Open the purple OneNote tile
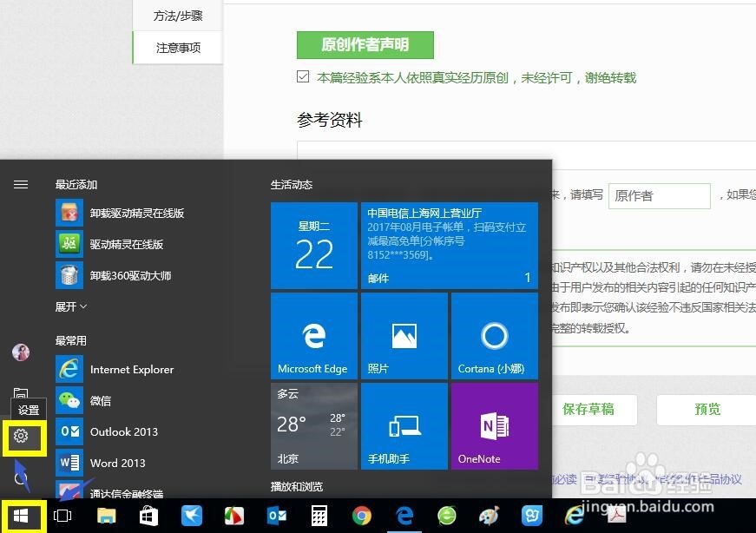Viewport: 756px width, 533px height. tap(494, 425)
